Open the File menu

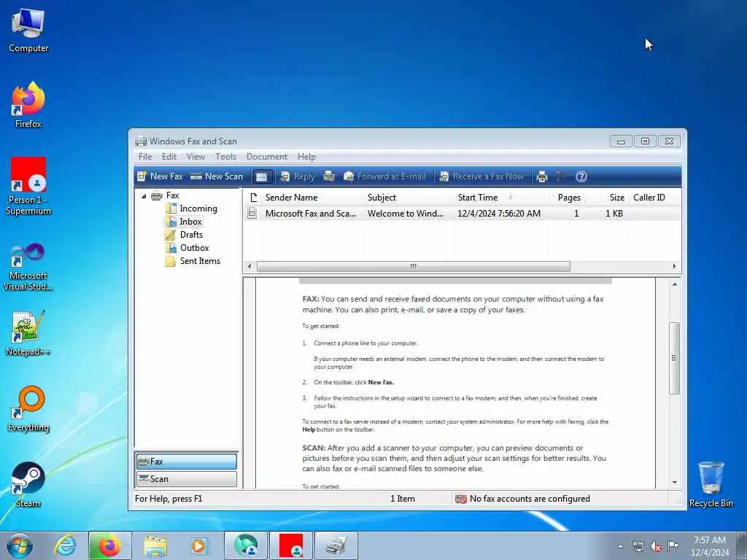[x=145, y=157]
